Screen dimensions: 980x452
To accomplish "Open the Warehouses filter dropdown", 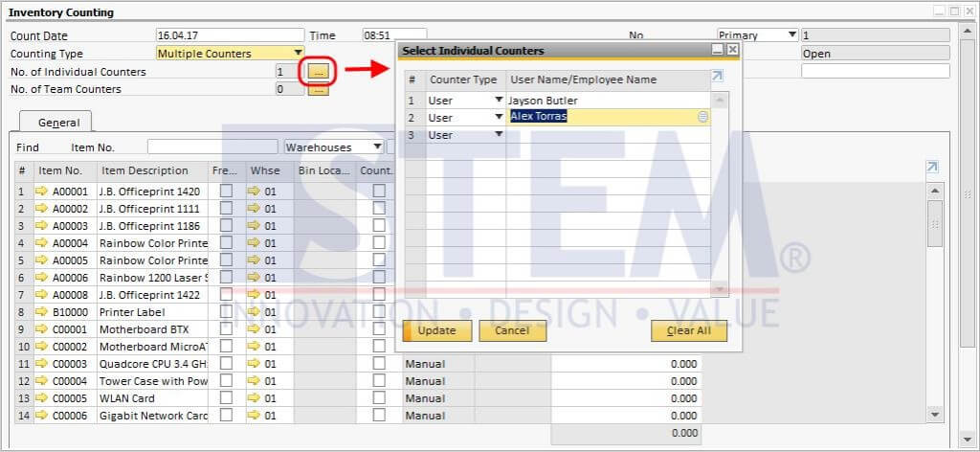I will tap(377, 147).
